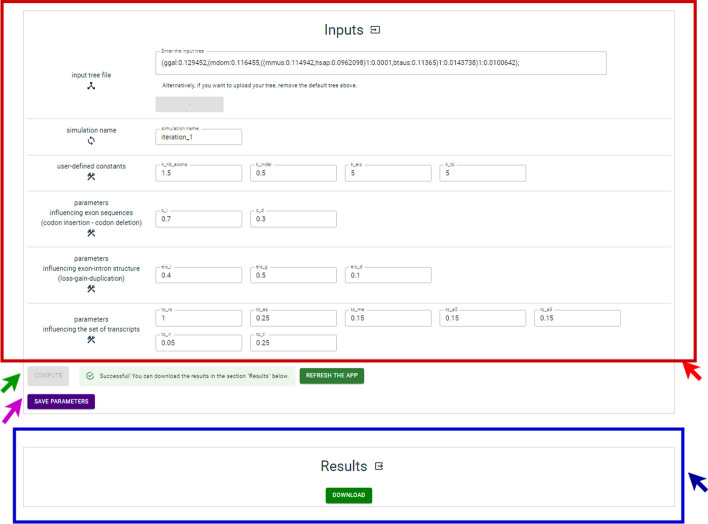
Task: Click the tools icon under set of transcripts parameters
Action: click(91, 340)
